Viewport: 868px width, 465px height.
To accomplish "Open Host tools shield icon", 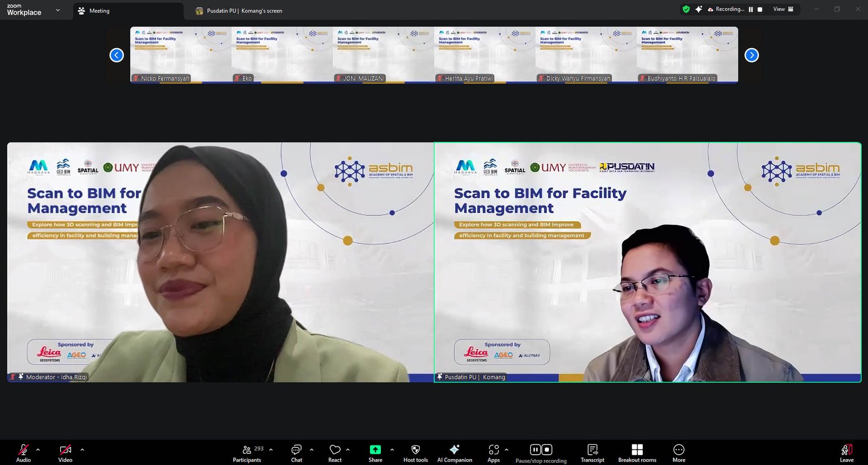I will click(416, 453).
